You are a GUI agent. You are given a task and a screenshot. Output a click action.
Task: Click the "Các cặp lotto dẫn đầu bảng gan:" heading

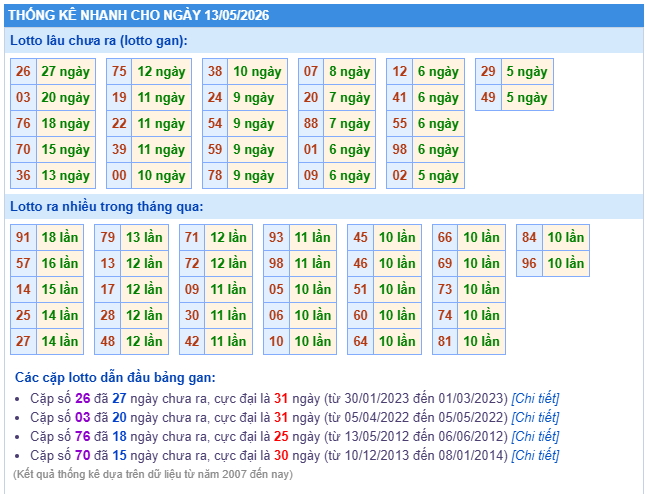[115, 377]
